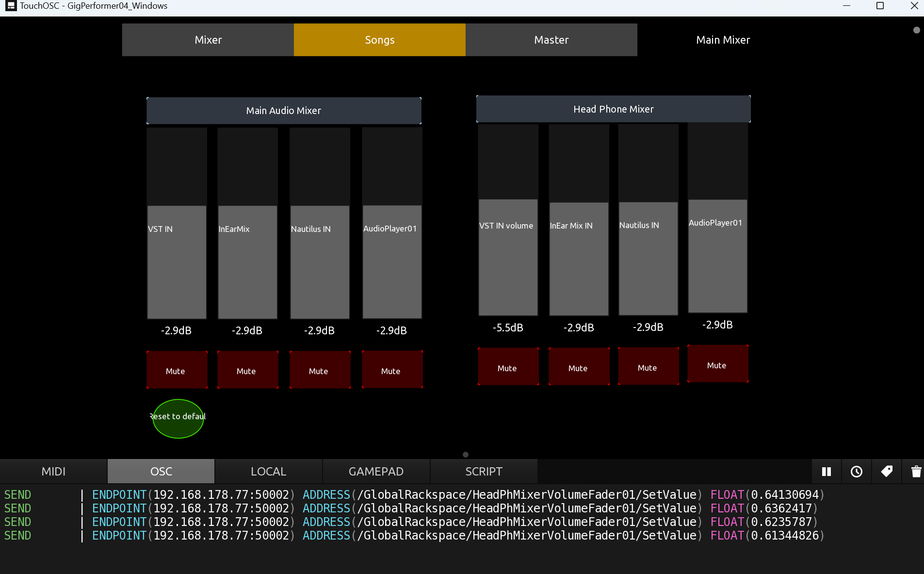Open the MIDI log tab
Image resolution: width=924 pixels, height=574 pixels.
[53, 472]
